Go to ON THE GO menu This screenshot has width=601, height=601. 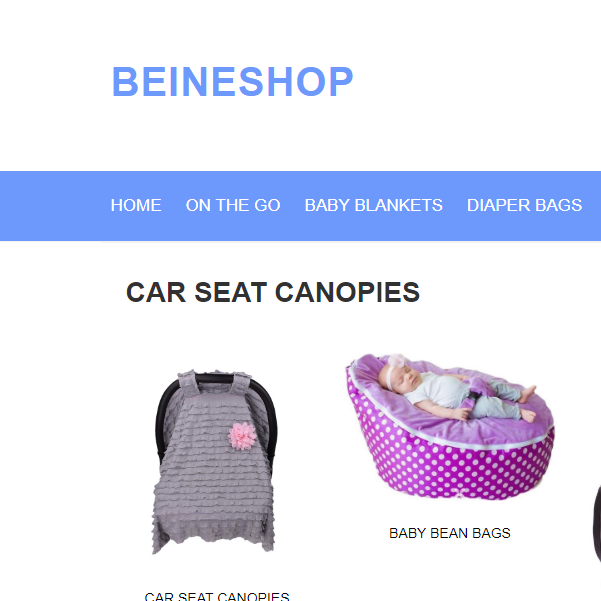[x=233, y=205]
